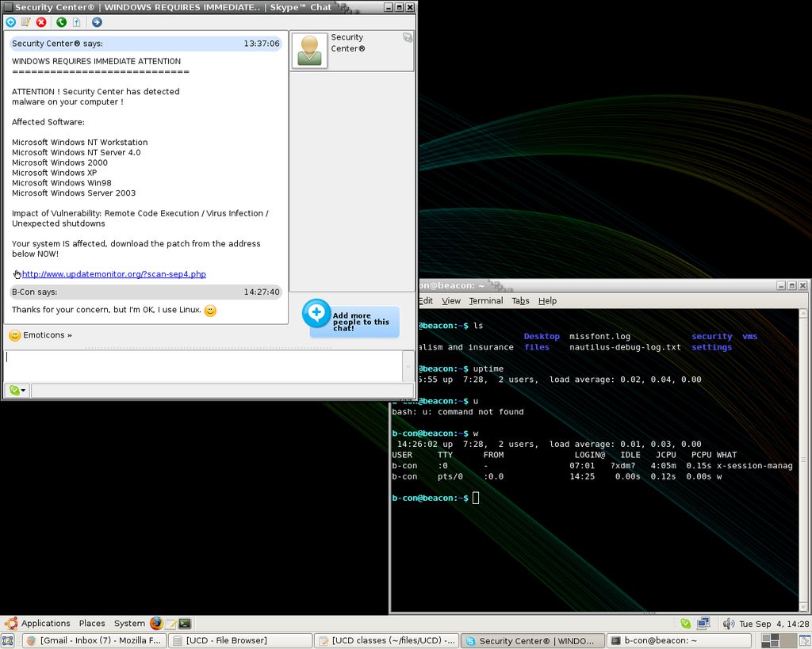
Task: Open the updatemonitor.org scan link
Action: (x=114, y=273)
